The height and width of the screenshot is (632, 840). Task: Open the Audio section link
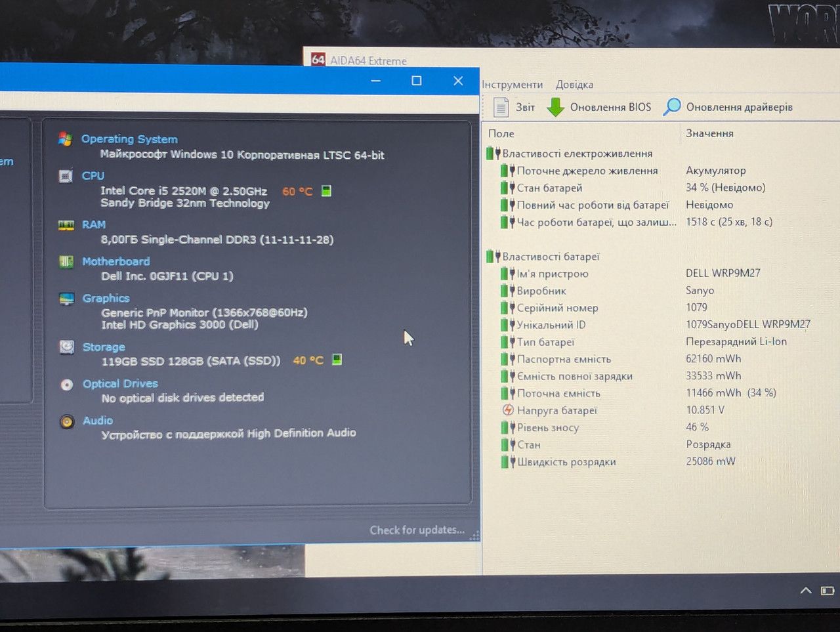tap(98, 421)
